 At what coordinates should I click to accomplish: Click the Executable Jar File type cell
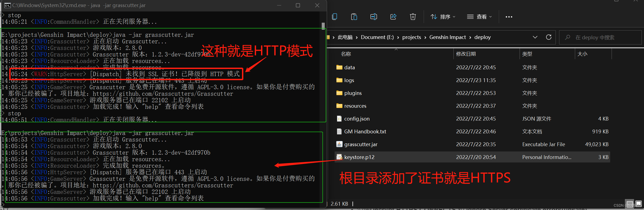click(544, 144)
